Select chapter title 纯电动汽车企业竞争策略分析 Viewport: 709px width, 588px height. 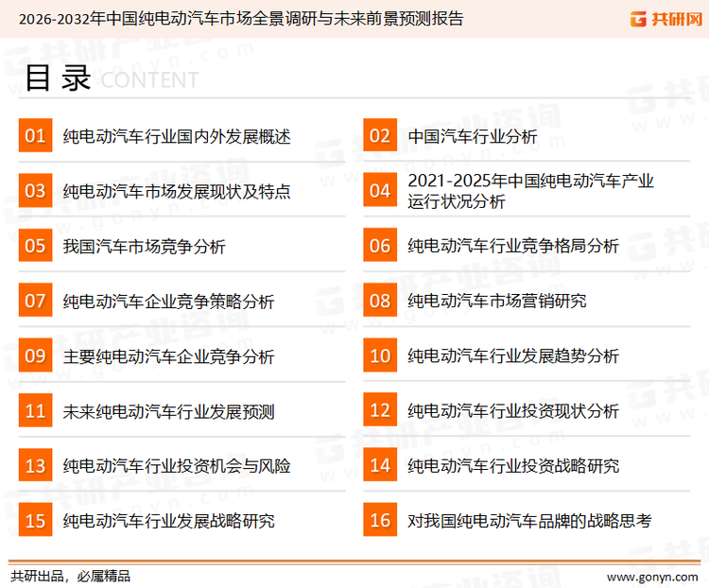168,302
